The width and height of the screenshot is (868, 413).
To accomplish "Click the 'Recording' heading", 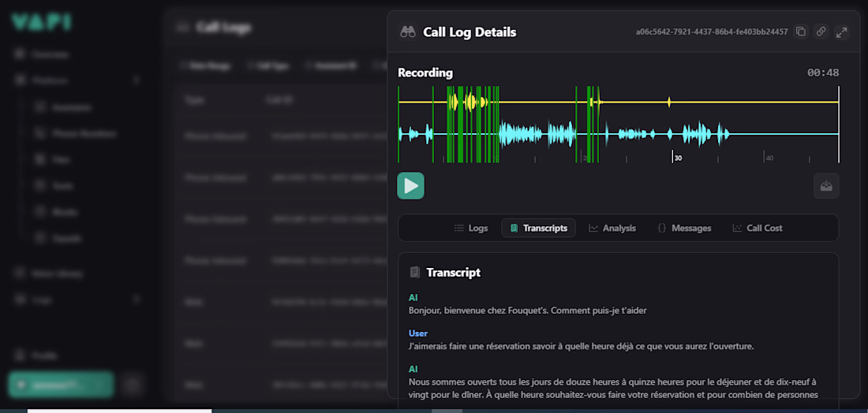I will pyautogui.click(x=425, y=73).
